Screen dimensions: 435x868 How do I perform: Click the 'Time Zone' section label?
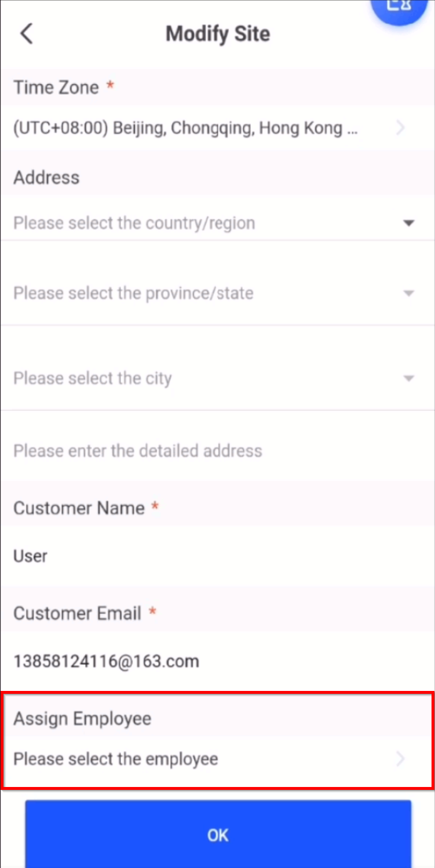(56, 87)
